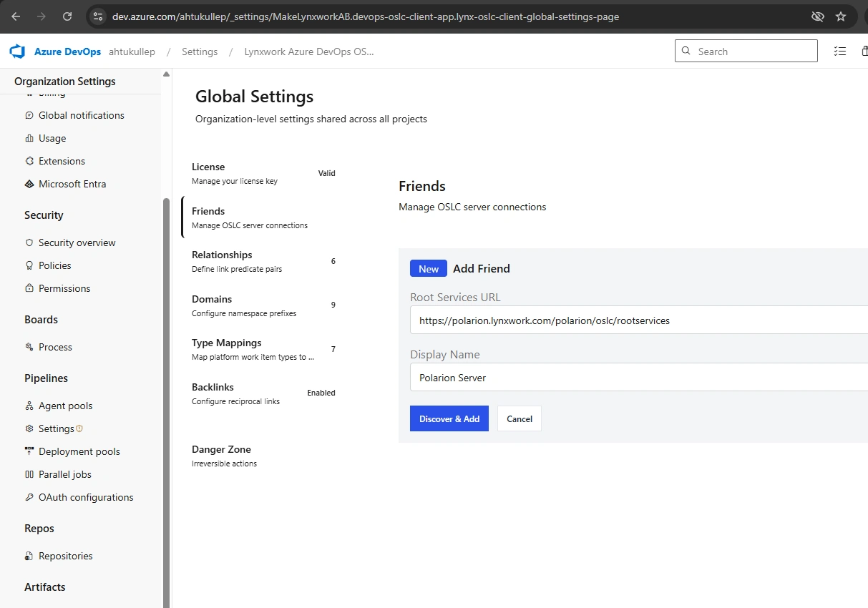Image resolution: width=868 pixels, height=608 pixels.
Task: Click the eye-slash tracking icon in address bar
Action: 817,16
